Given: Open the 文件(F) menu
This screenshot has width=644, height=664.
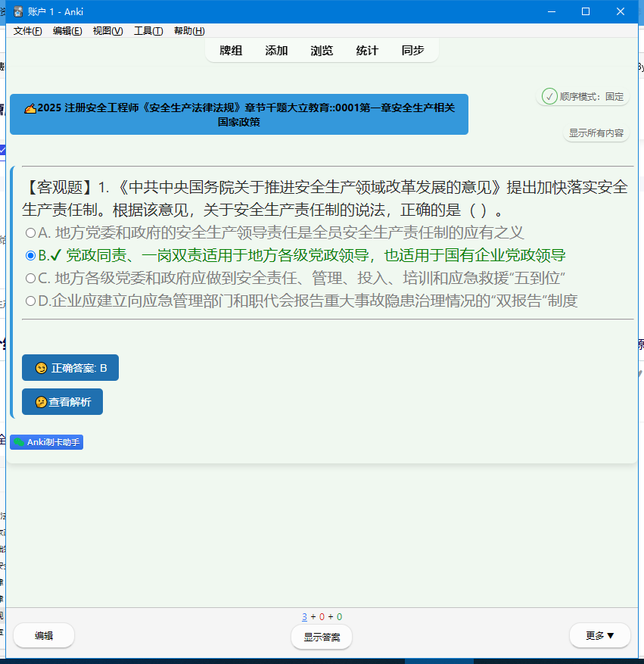Looking at the screenshot, I should (x=27, y=31).
